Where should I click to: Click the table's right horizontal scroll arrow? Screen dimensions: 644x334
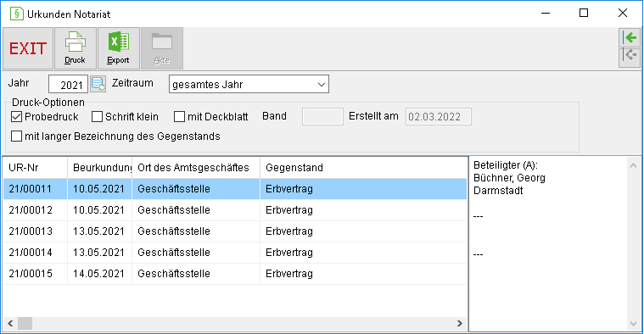(460, 323)
